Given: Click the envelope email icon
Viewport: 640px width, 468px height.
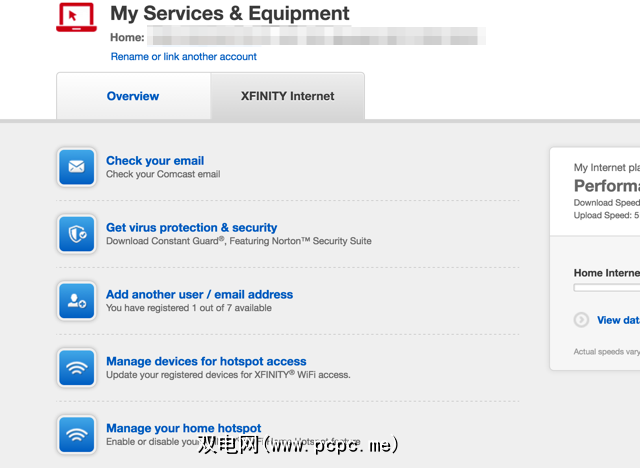Looking at the screenshot, I should pos(77,166).
